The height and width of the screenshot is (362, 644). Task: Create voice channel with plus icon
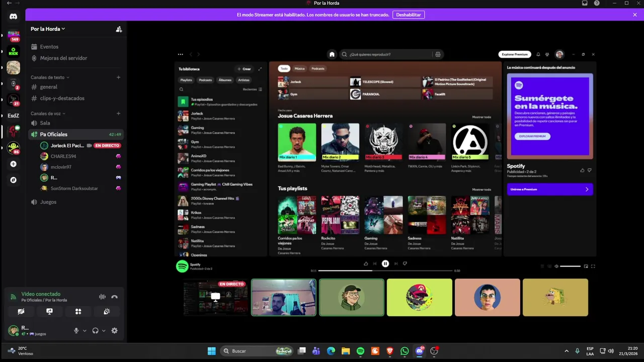pos(119,114)
